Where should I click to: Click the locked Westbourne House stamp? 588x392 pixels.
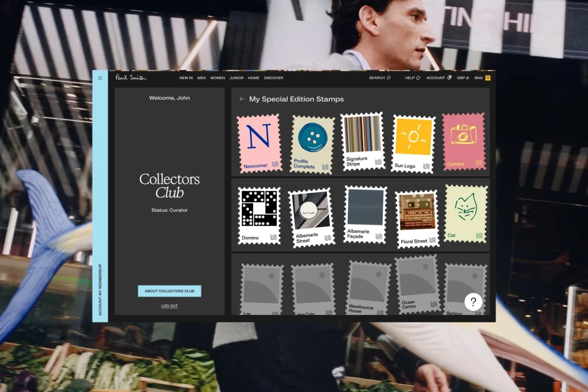368,287
